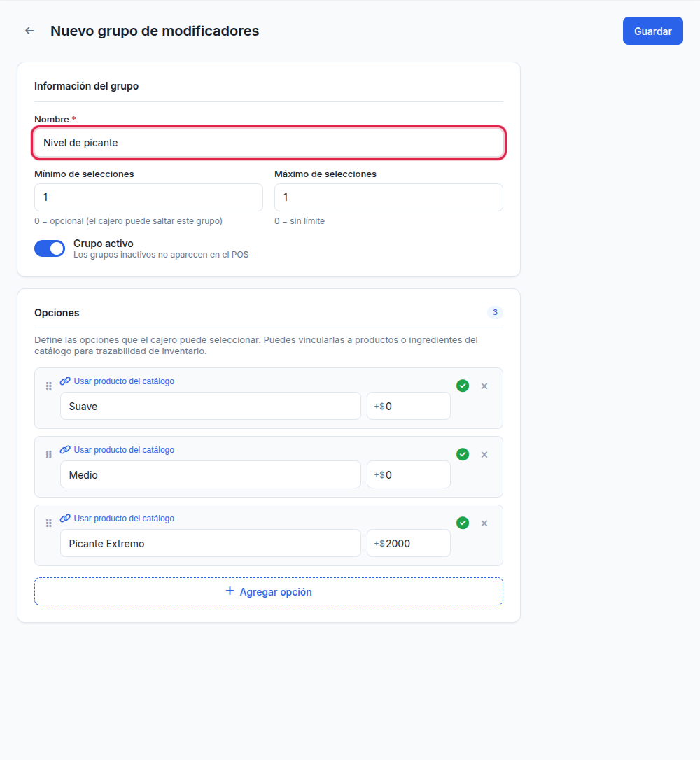Screen dimensions: 700x760
Task: Click the hint about optional groups for cashier
Action: (129, 221)
